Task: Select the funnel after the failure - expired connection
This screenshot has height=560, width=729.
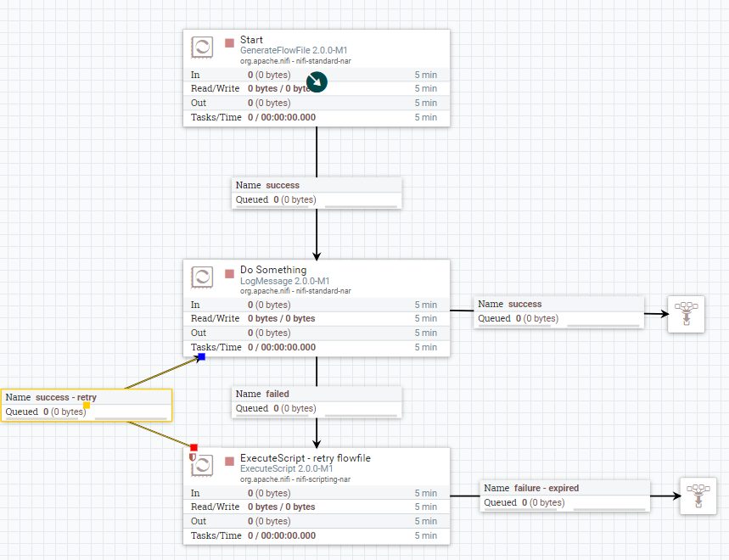Action: click(698, 496)
